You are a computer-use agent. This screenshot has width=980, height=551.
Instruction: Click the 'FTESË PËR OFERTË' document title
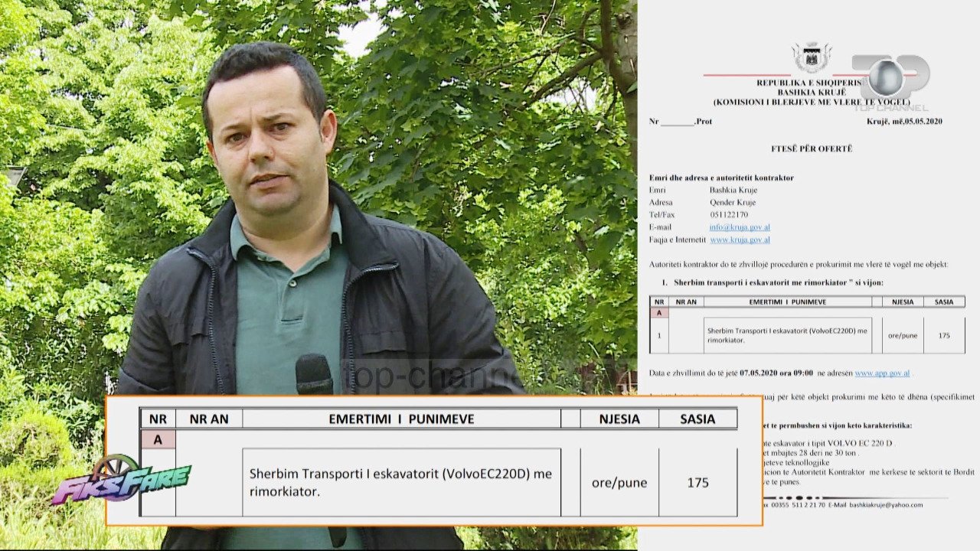(x=811, y=148)
